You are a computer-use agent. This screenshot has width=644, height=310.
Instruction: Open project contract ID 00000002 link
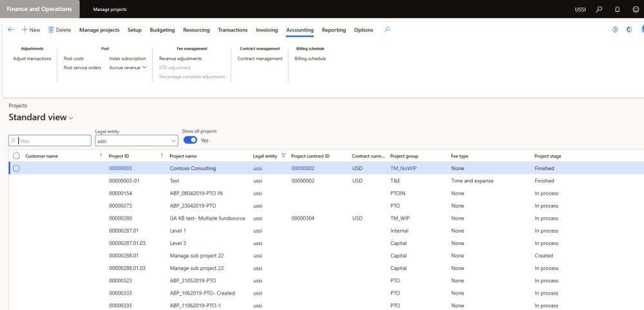[x=301, y=168]
